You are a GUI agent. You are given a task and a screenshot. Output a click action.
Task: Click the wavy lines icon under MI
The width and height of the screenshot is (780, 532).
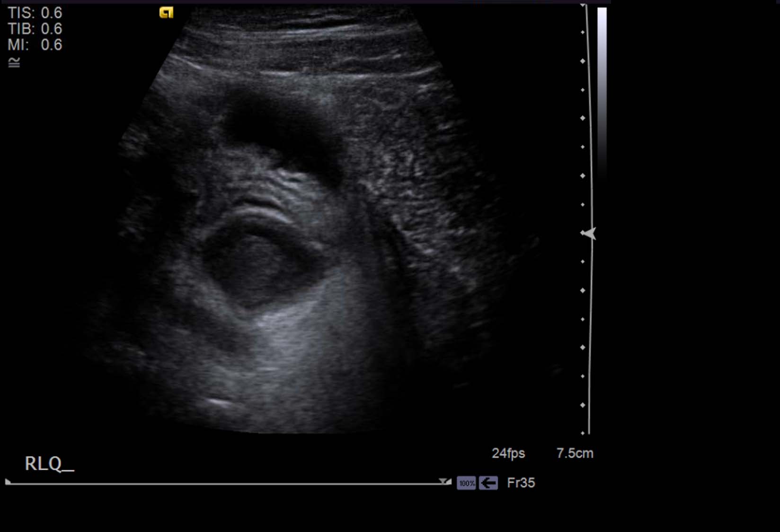(x=14, y=62)
